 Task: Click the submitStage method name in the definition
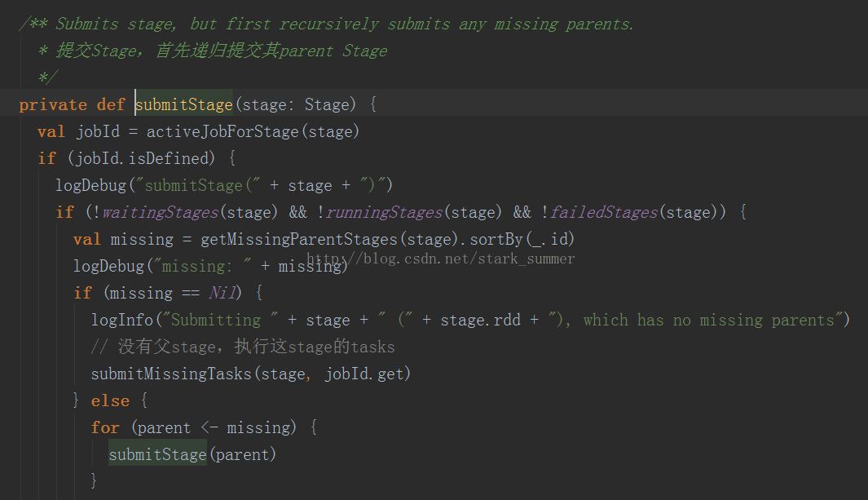click(184, 104)
